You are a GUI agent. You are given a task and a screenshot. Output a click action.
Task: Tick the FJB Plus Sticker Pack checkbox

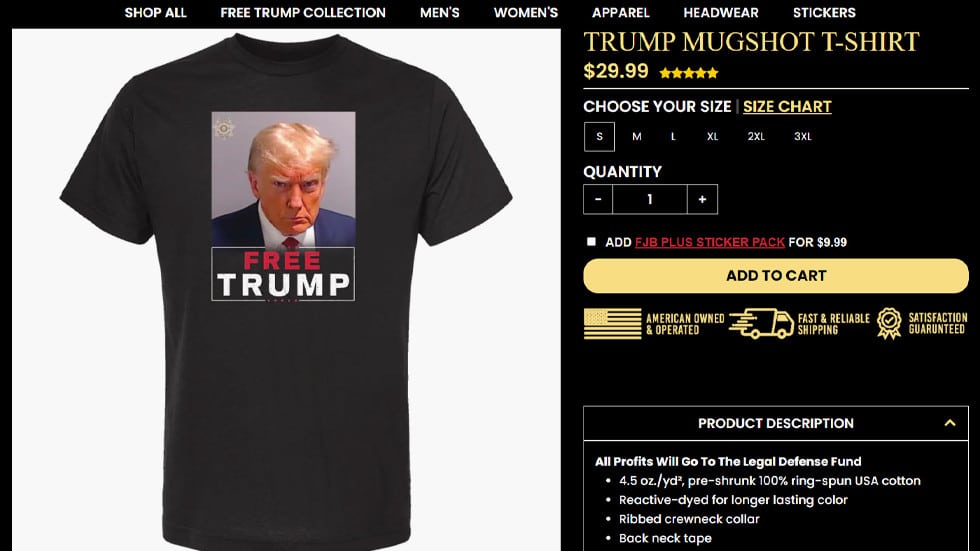point(591,242)
